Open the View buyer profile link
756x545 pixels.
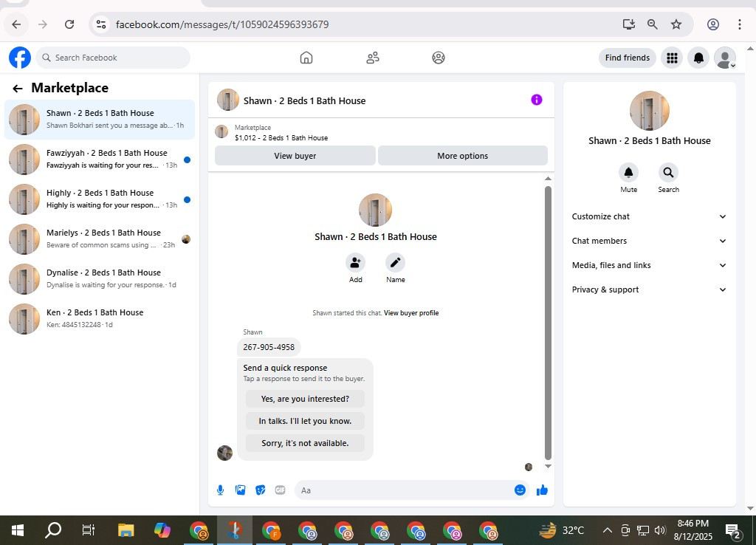[411, 313]
